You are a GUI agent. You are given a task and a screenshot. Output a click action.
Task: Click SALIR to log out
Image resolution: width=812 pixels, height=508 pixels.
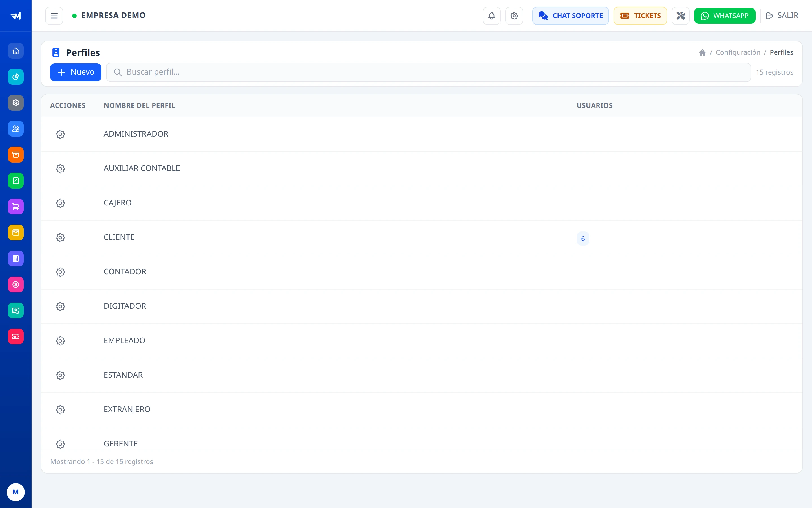pyautogui.click(x=782, y=16)
